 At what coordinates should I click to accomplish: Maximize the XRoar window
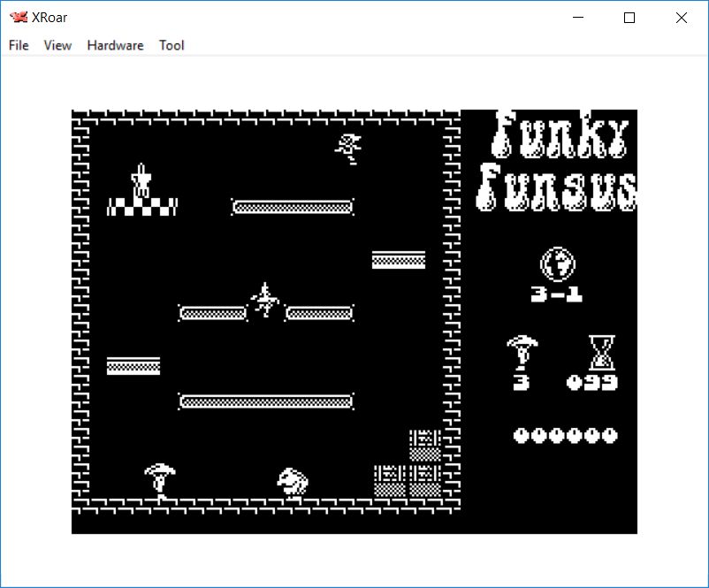(629, 18)
